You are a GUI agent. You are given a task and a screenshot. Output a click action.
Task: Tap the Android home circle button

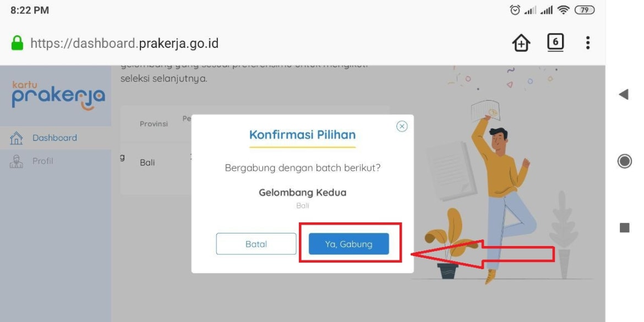[624, 161]
